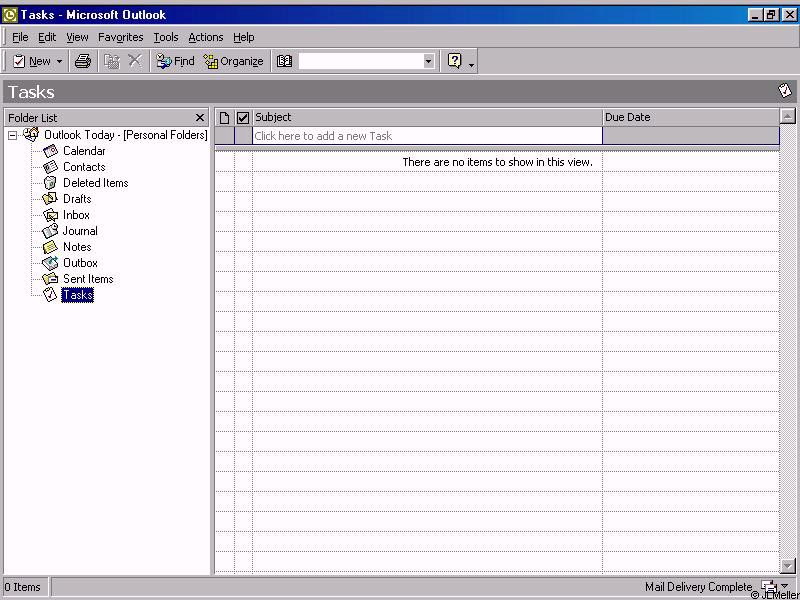Open the Actions menu
Viewport: 800px width, 600px height.
pyautogui.click(x=205, y=37)
